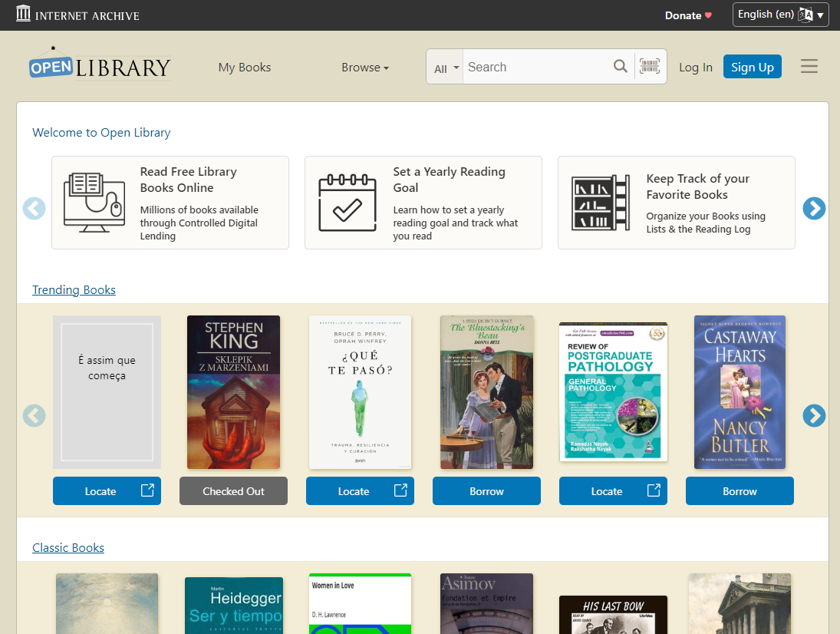Image resolution: width=840 pixels, height=634 pixels.
Task: Click Checked Out under Stephen King book
Action: (233, 491)
